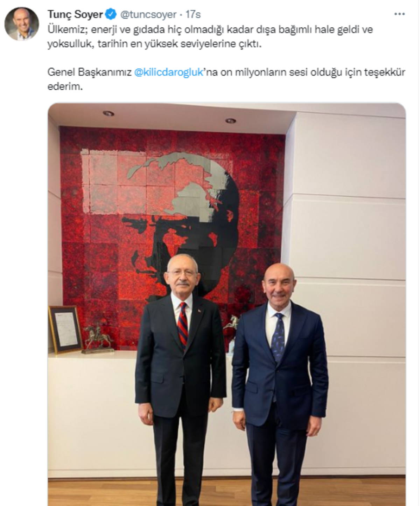Screen dimensions: 420x506
Task: Click the word ederim in the tweet
Action: (65, 87)
